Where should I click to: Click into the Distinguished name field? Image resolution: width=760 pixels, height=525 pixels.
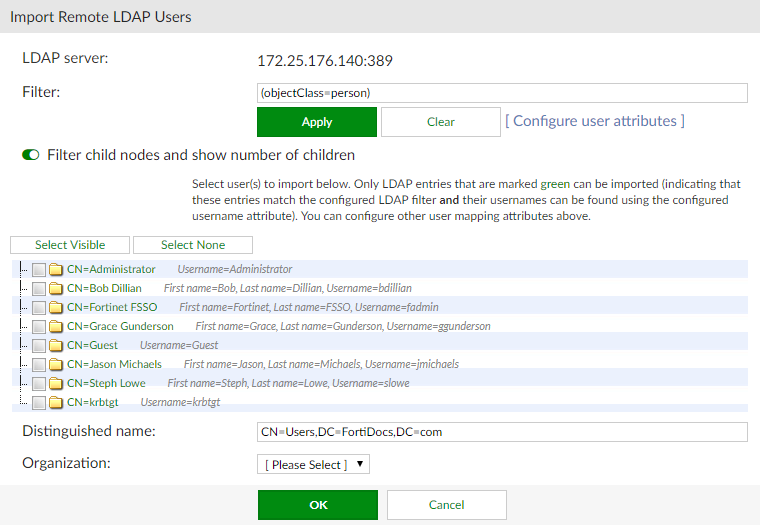[502, 432]
